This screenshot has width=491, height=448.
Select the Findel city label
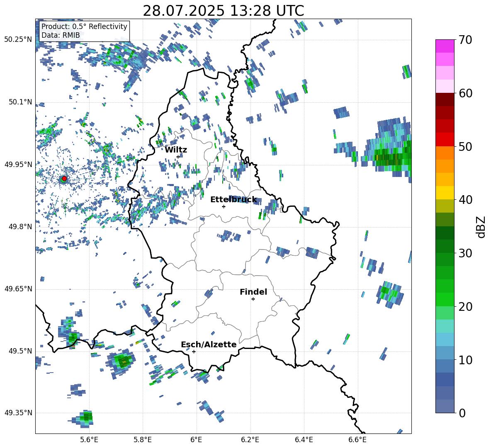click(x=253, y=292)
